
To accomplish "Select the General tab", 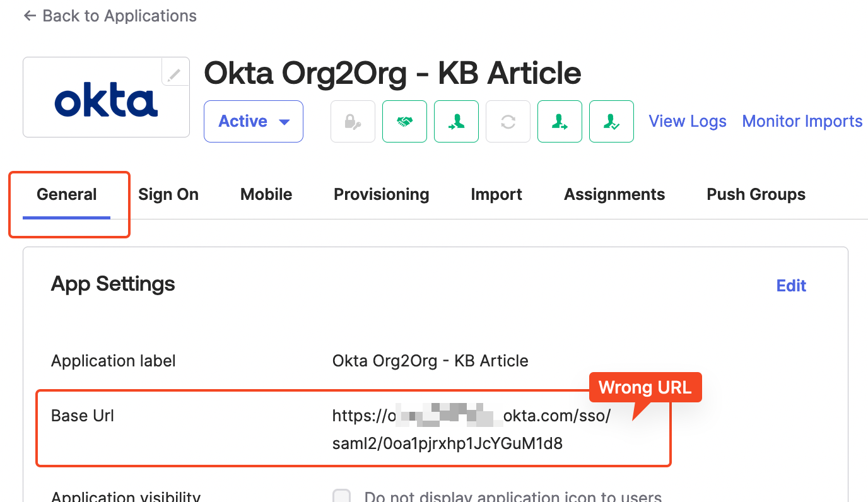I will click(67, 194).
